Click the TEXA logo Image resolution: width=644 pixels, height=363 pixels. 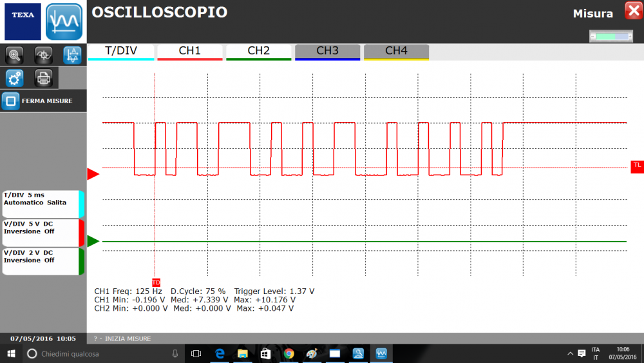[x=23, y=21]
